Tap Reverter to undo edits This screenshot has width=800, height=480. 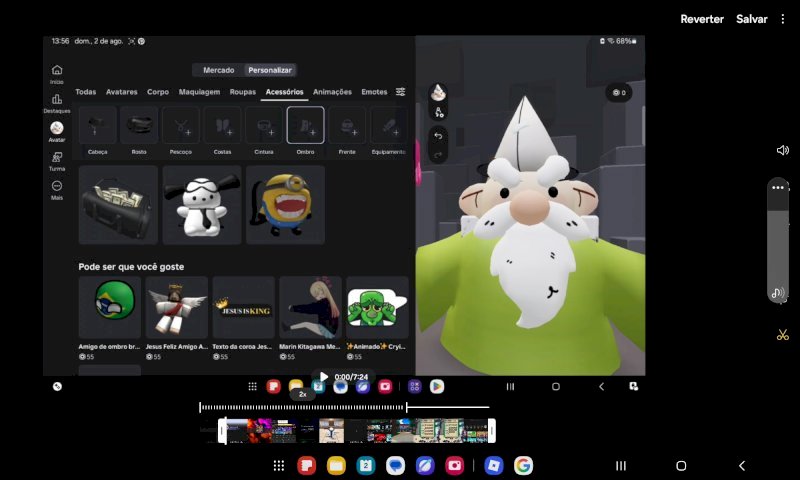point(702,19)
